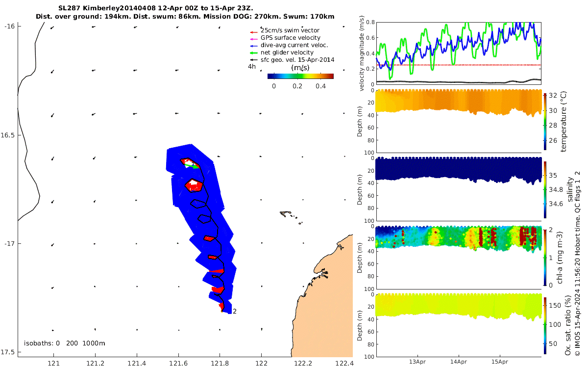This screenshot has width=588, height=368.
Task: Click the '34.6' salinity colorbar tick
Action: coord(556,204)
